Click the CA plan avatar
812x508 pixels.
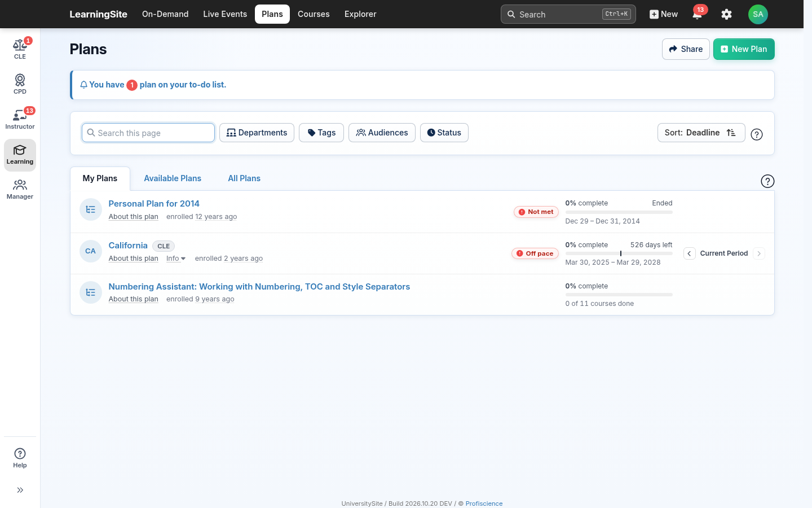91,251
